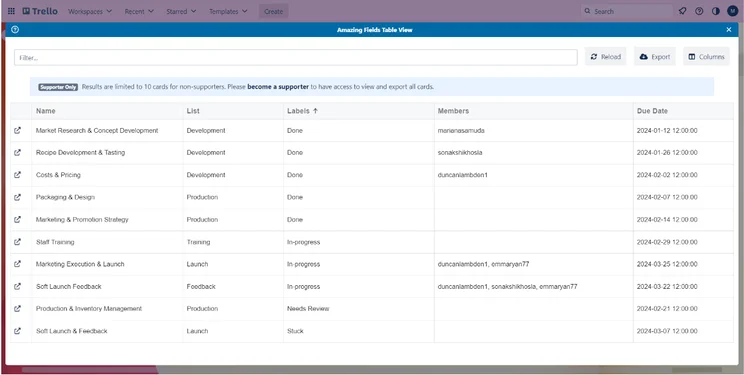
Task: Click the Supporter Only badge
Action: pyautogui.click(x=58, y=87)
